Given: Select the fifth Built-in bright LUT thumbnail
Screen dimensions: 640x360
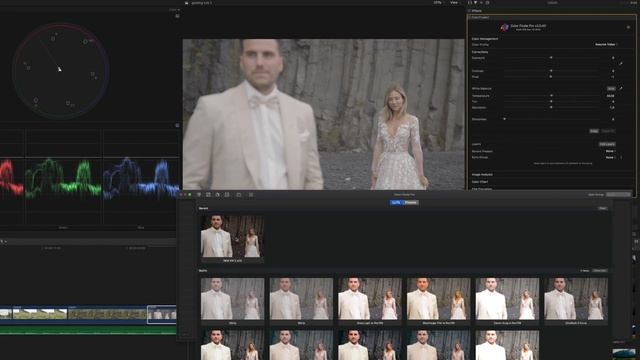Looking at the screenshot, I should (507, 299).
